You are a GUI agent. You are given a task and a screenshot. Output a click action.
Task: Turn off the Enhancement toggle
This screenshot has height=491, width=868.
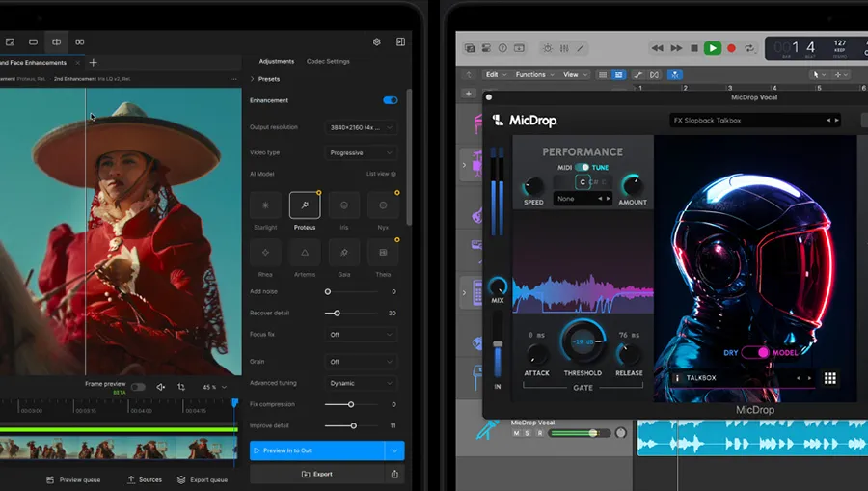pos(390,100)
